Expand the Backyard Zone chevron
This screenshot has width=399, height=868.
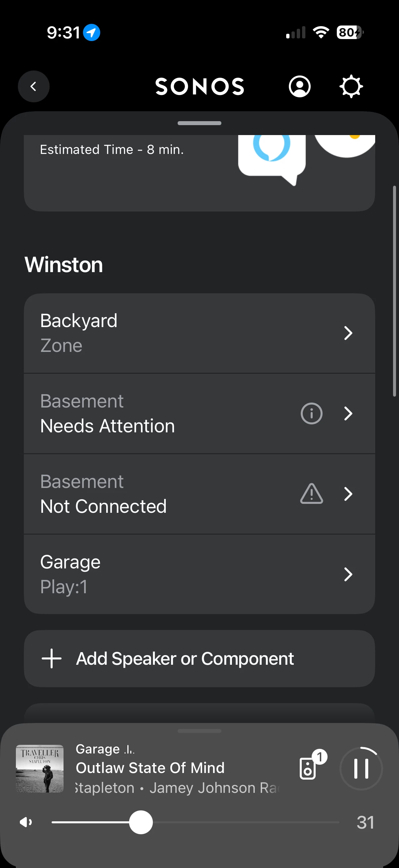pos(348,333)
